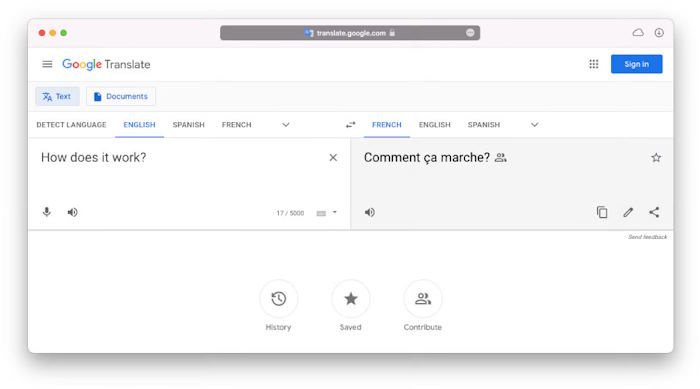Click the community verified icon
Viewport: 700px width, 389px height.
[500, 158]
